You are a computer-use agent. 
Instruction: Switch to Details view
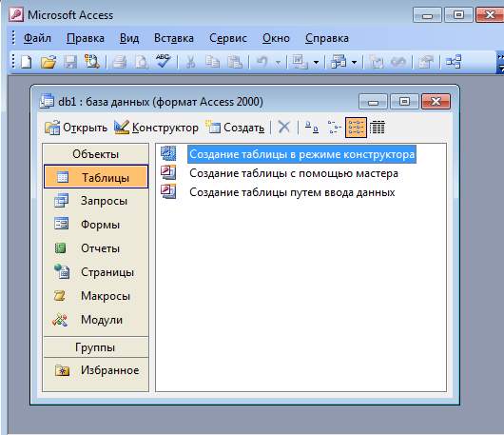point(378,128)
